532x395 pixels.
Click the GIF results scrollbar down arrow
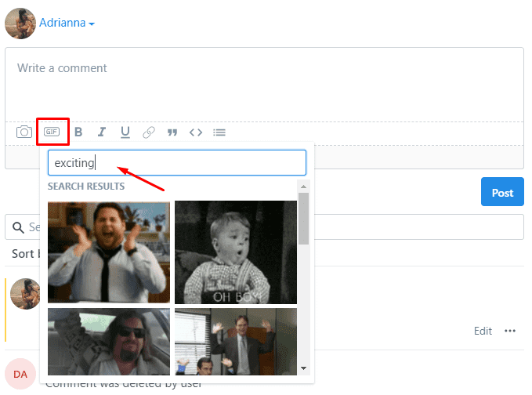[303, 368]
